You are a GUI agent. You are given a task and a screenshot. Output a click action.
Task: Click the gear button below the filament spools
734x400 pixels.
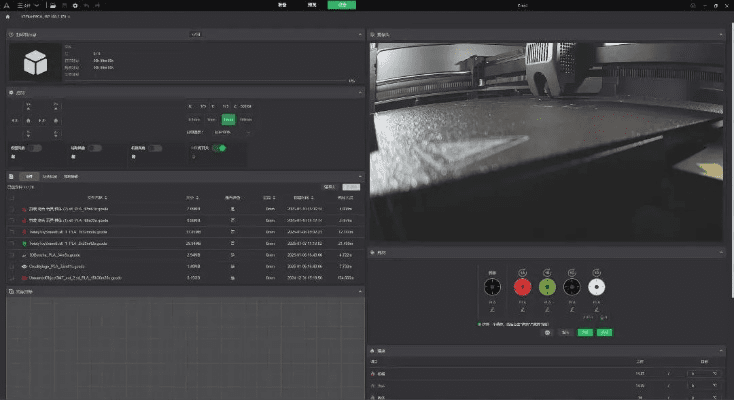point(548,332)
